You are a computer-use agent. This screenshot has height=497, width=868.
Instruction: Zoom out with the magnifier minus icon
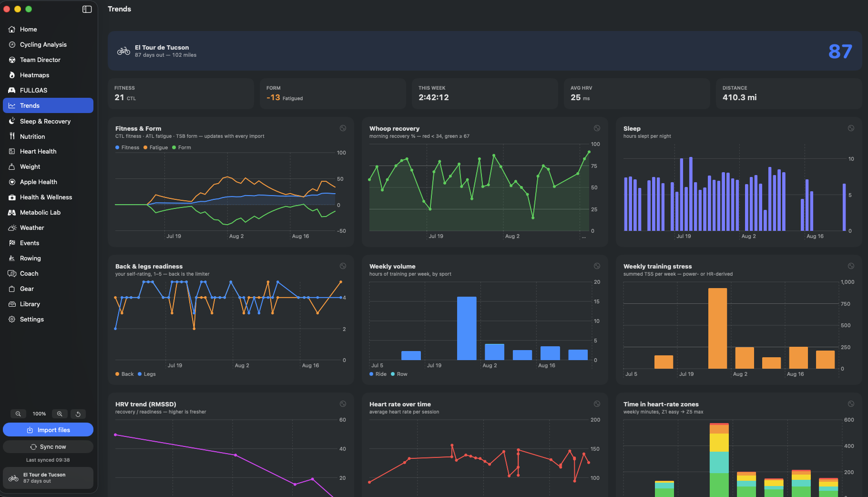point(18,414)
